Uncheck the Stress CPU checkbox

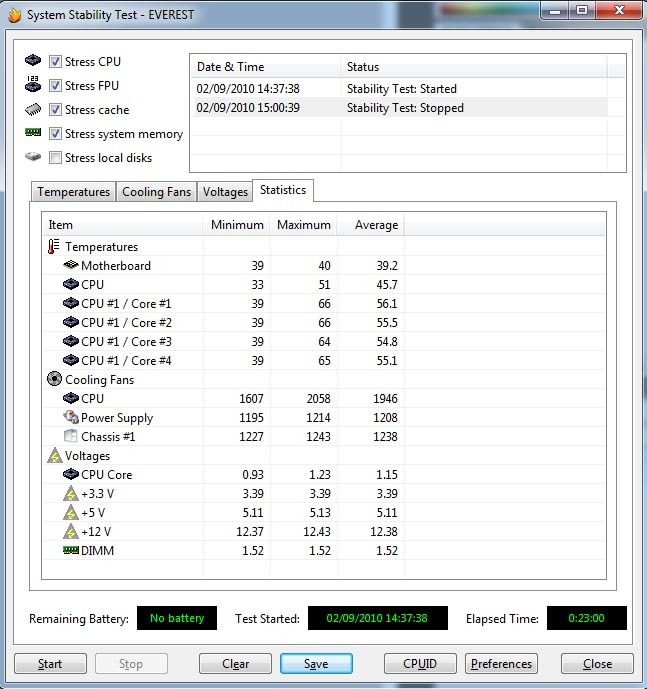pos(55,61)
